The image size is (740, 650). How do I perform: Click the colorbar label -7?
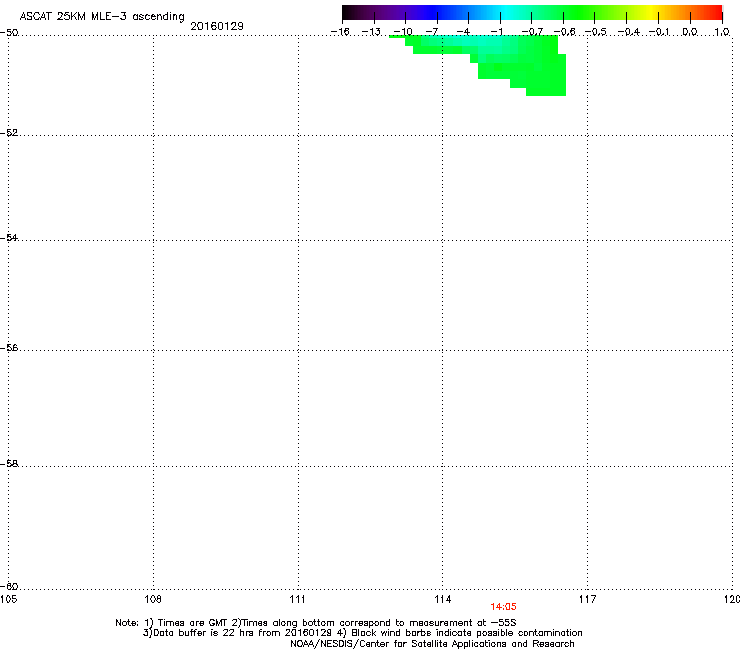(432, 32)
